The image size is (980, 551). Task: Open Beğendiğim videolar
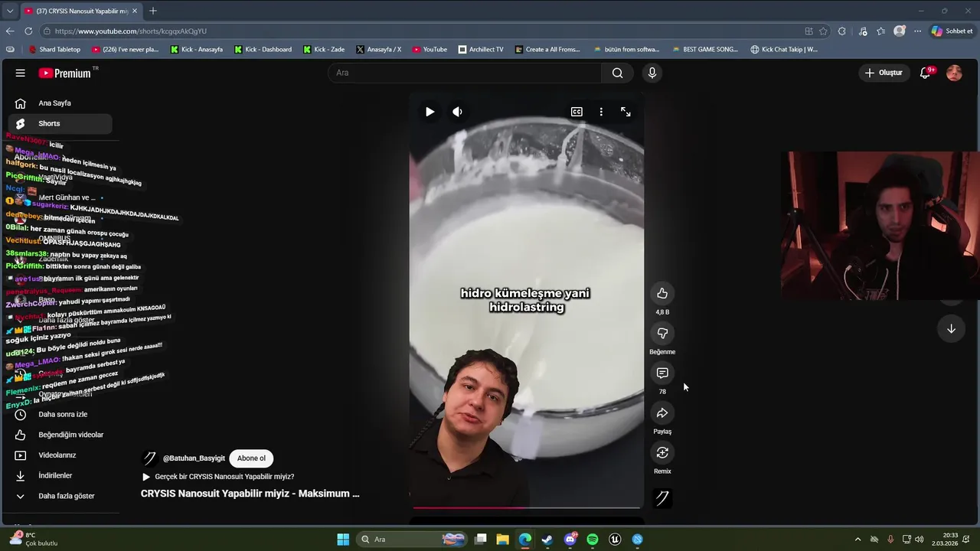(x=60, y=435)
